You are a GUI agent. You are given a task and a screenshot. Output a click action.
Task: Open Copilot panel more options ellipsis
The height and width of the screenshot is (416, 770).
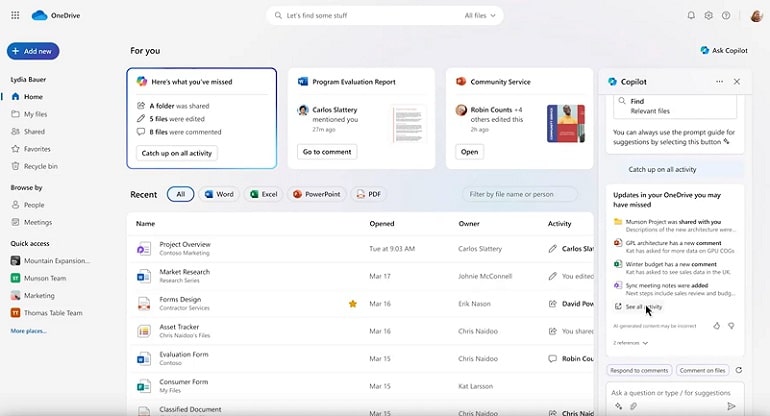[x=719, y=82]
